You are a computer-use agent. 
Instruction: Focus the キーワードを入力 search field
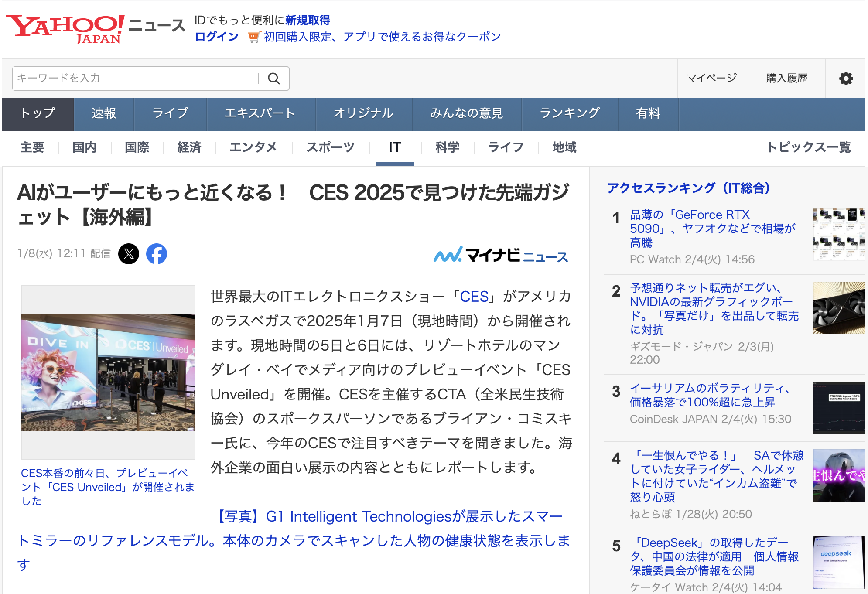pyautogui.click(x=135, y=79)
